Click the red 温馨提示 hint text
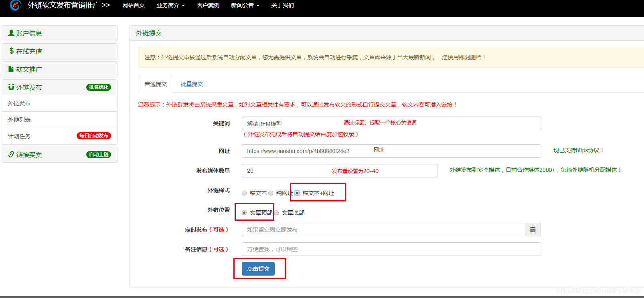644x298 pixels. (x=297, y=105)
